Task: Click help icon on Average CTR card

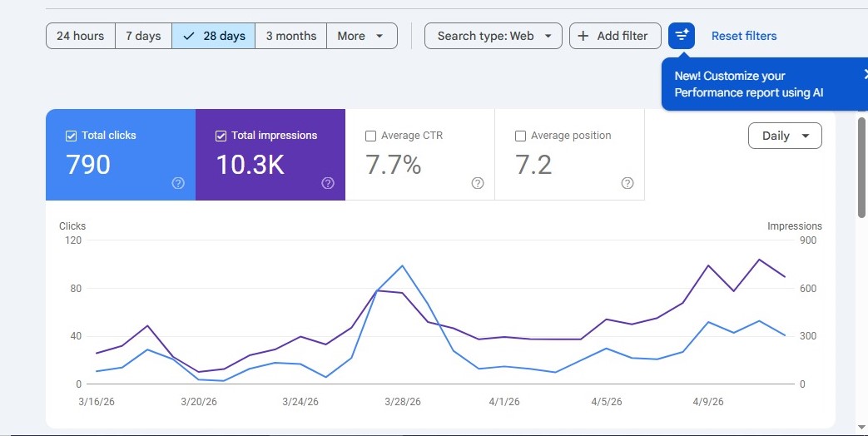Action: pos(477,183)
